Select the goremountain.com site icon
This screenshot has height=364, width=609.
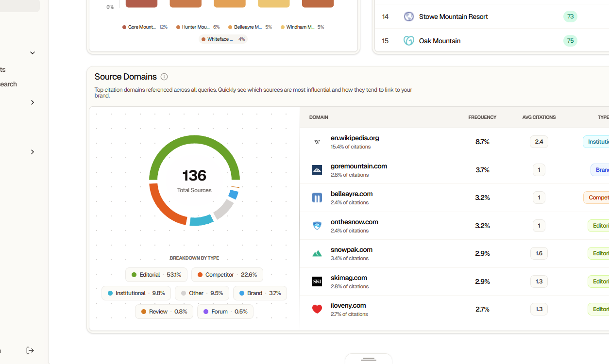coord(317,170)
